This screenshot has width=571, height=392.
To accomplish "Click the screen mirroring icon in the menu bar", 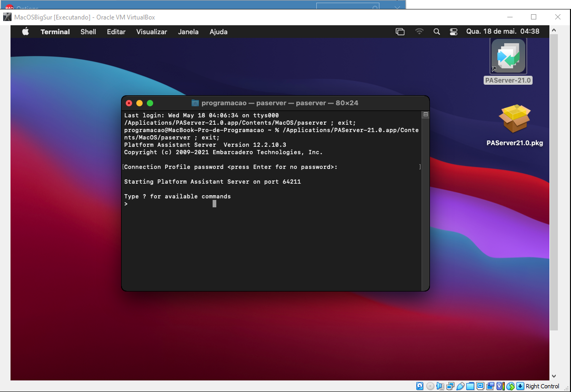I will coord(400,32).
